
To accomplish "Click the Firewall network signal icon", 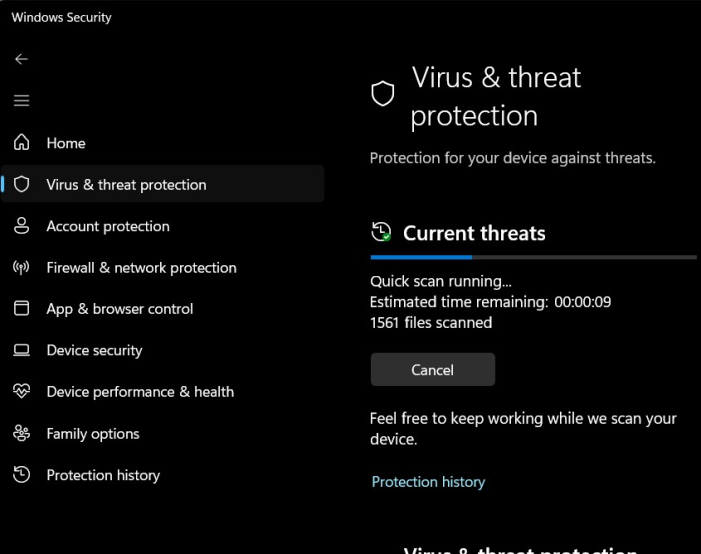I will 21,268.
